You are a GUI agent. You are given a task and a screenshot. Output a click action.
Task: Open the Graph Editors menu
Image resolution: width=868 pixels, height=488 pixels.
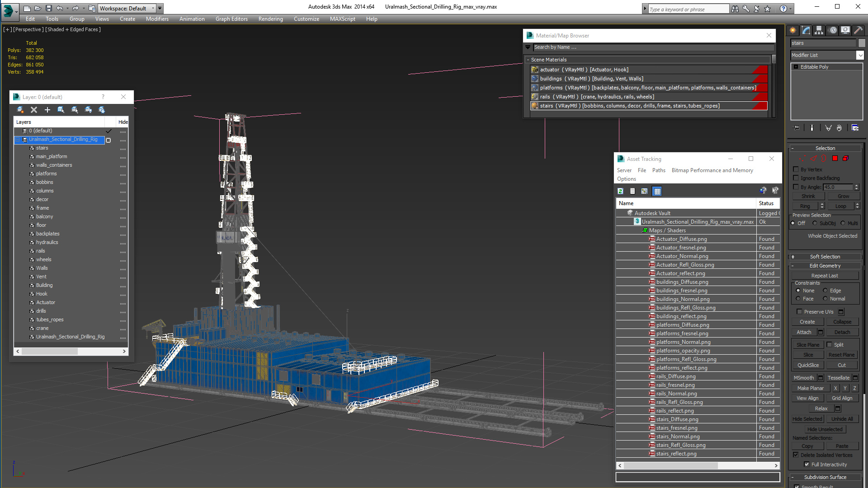[231, 19]
